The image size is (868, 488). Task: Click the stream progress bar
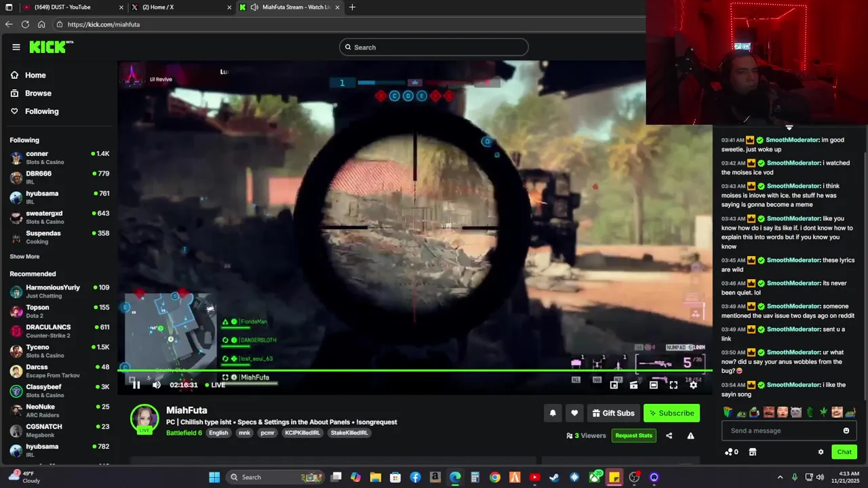point(414,370)
